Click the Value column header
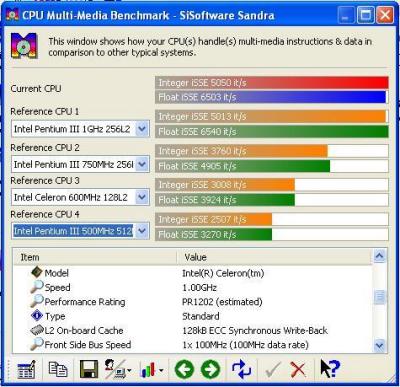Image resolution: width=400 pixels, height=387 pixels. point(274,257)
